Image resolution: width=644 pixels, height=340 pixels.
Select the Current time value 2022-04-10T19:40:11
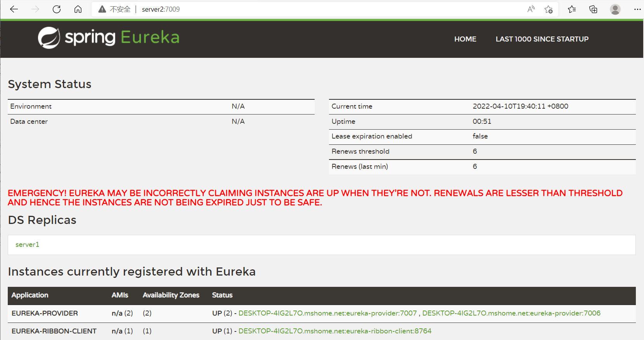point(520,106)
